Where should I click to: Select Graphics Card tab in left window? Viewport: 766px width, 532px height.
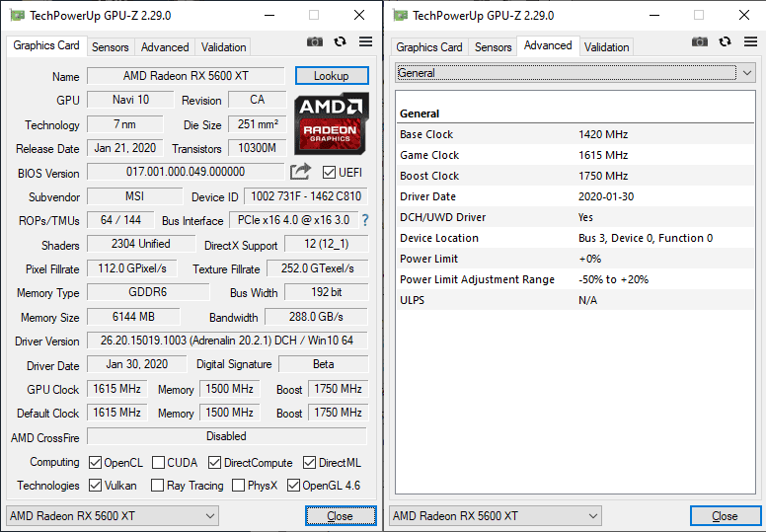pyautogui.click(x=46, y=46)
